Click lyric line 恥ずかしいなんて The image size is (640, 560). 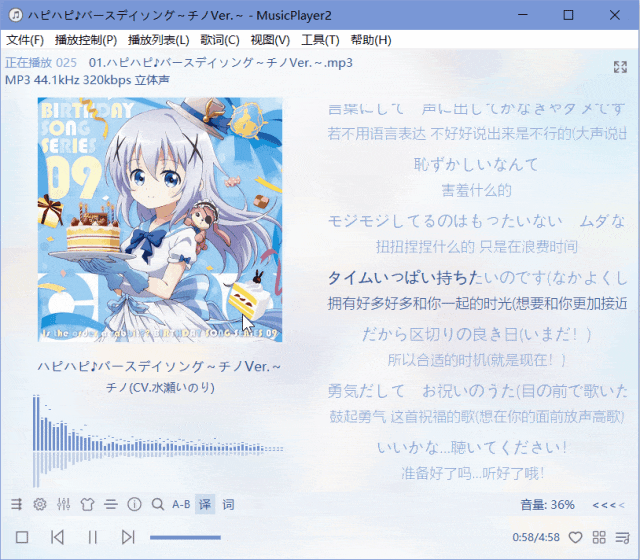pyautogui.click(x=476, y=164)
